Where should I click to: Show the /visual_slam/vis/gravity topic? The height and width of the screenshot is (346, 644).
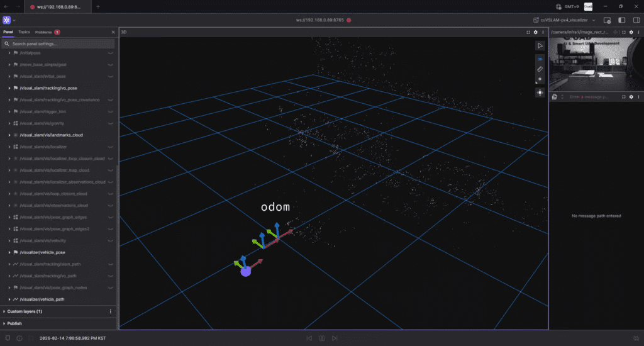click(110, 123)
